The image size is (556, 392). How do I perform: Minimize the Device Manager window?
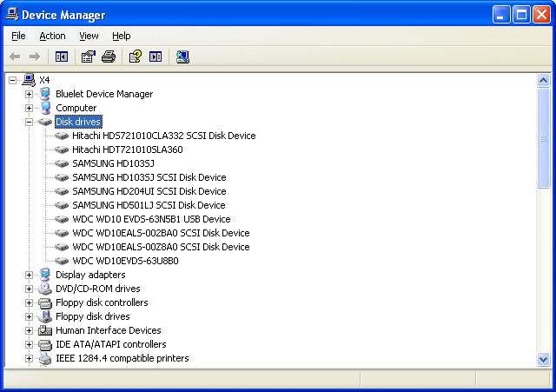coord(501,15)
